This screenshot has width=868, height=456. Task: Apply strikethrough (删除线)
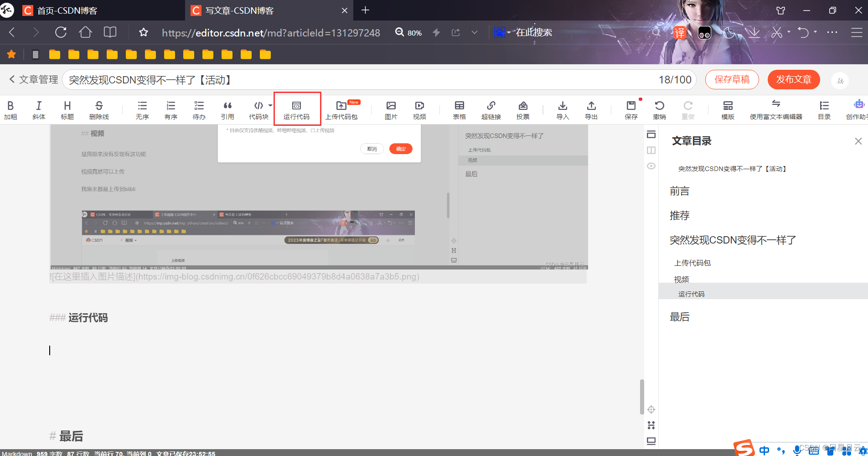[x=99, y=110]
